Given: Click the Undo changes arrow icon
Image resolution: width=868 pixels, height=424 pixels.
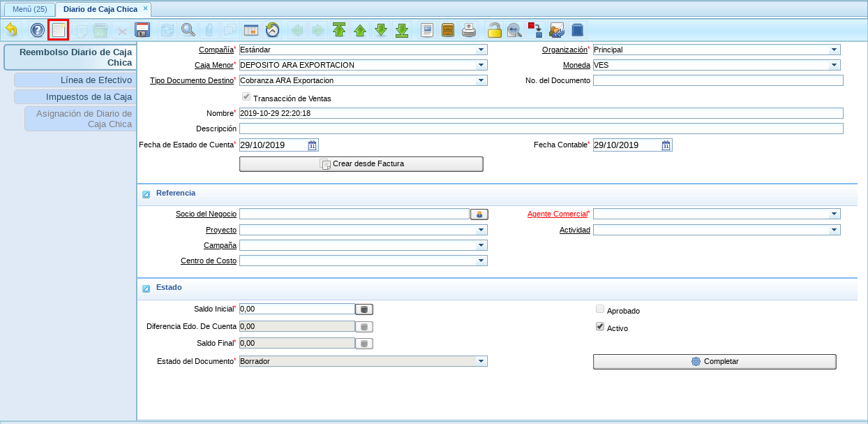Looking at the screenshot, I should (x=11, y=30).
